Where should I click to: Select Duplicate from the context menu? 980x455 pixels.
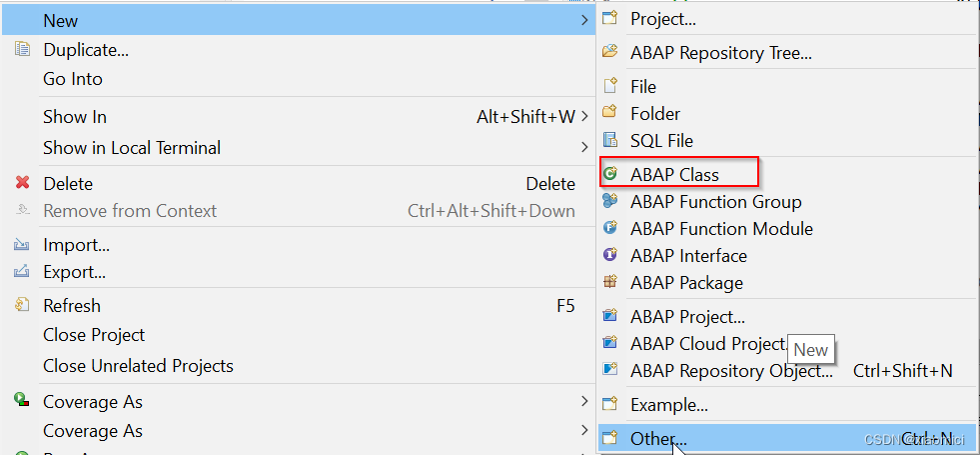pyautogui.click(x=86, y=49)
